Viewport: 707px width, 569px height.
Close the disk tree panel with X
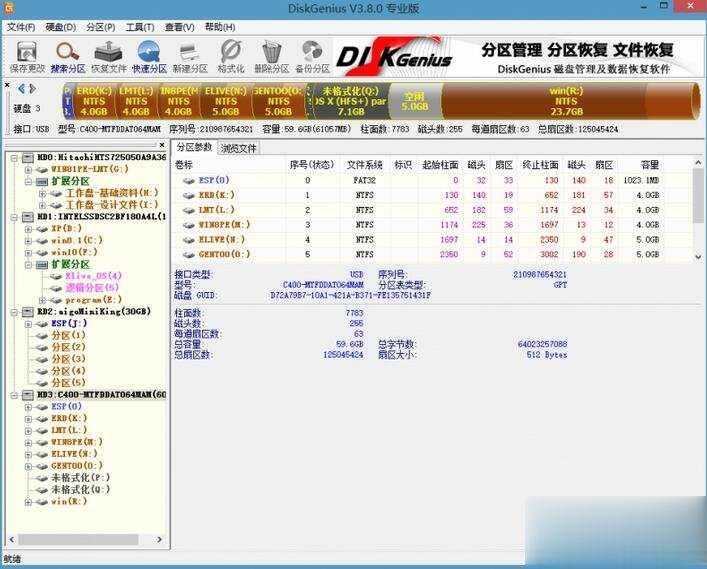(x=162, y=145)
